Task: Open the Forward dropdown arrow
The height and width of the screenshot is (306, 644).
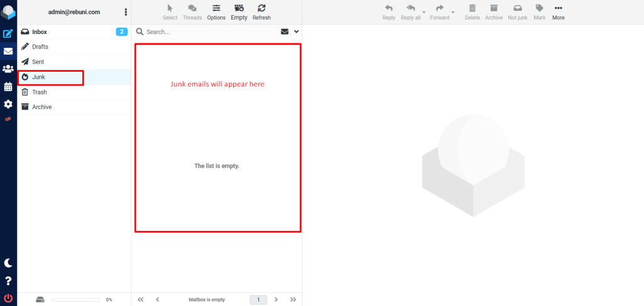Action: point(453,12)
